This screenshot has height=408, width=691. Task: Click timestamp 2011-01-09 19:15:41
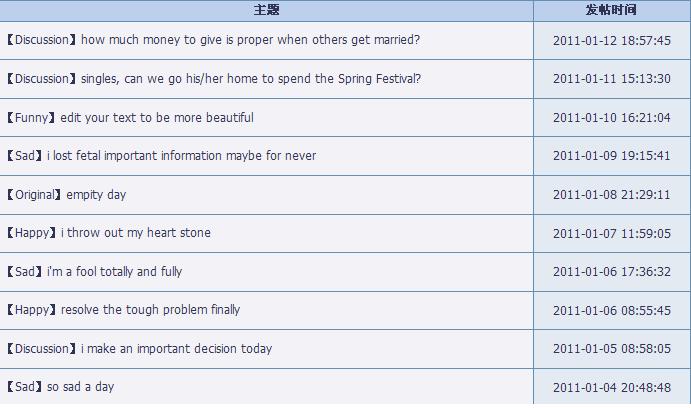click(611, 156)
